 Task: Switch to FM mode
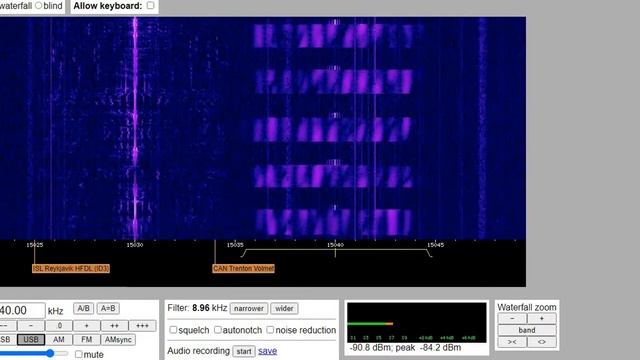click(x=87, y=340)
